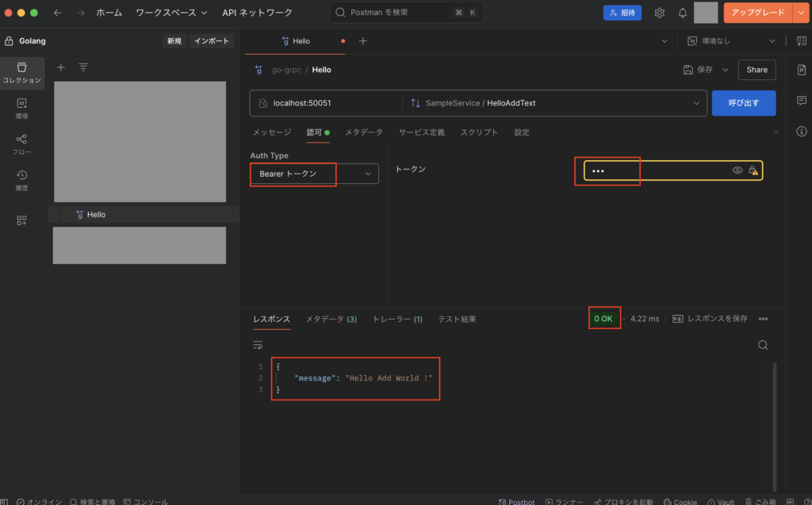812x505 pixels.
Task: Click the TLS lock icon beside localhost:50051
Action: coord(263,103)
